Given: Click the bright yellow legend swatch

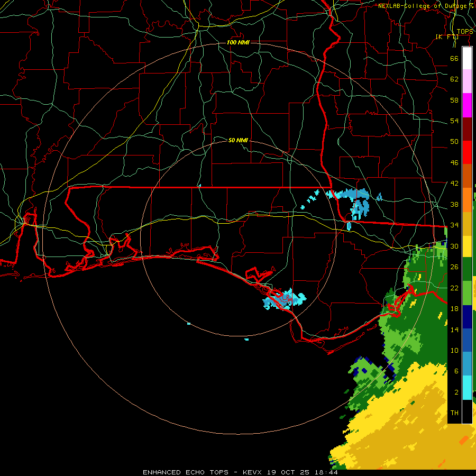Looking at the screenshot, I should 467,246.
